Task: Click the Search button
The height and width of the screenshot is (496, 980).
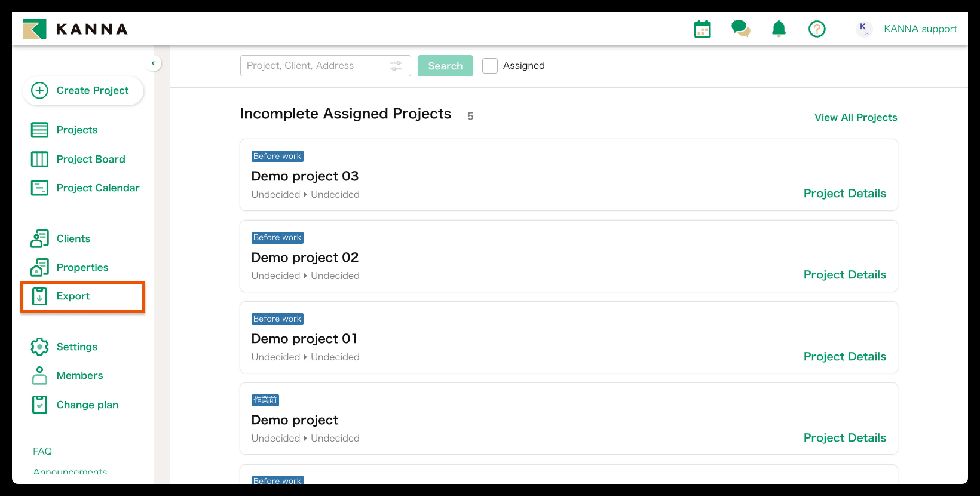Action: [445, 66]
